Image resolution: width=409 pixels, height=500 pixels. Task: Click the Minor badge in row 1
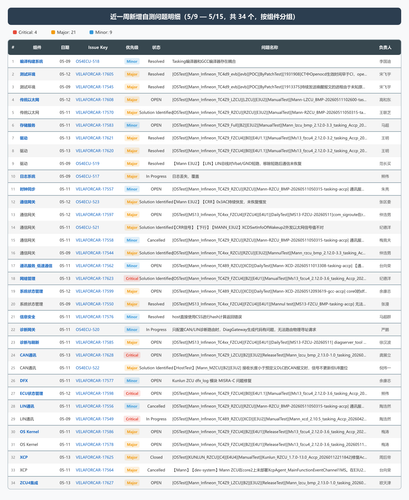point(132,61)
